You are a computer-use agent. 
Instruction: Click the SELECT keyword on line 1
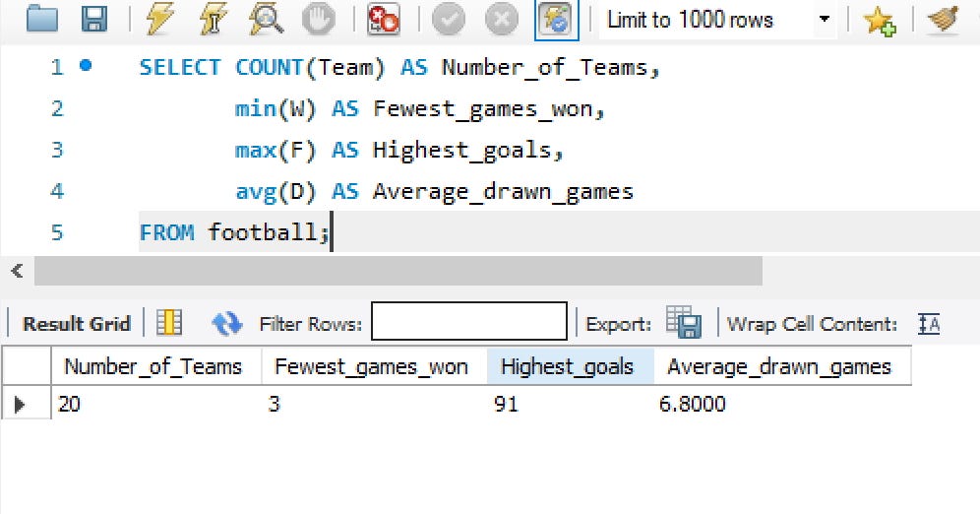[x=180, y=67]
